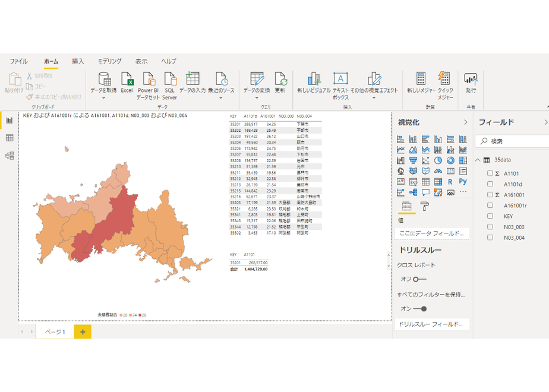Check the A161001 field checkbox
Image resolution: width=549 pixels, height=392 pixels.
pos(490,195)
